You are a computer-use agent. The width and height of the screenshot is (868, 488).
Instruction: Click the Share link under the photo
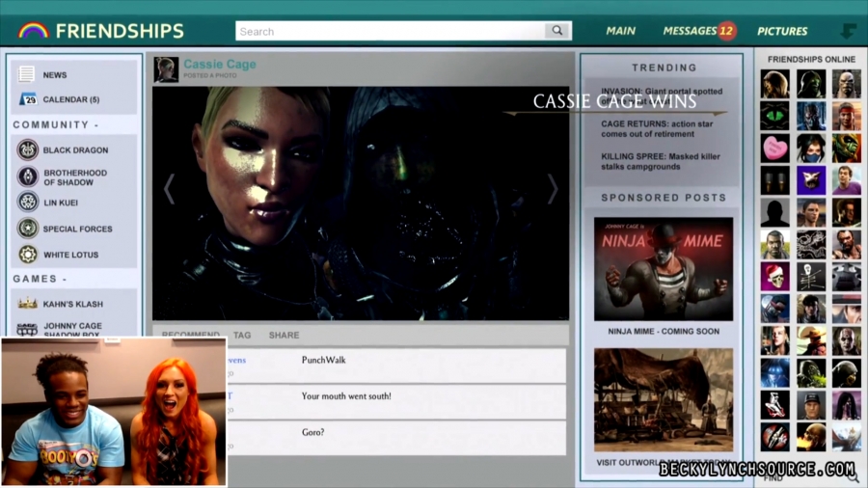(x=284, y=336)
